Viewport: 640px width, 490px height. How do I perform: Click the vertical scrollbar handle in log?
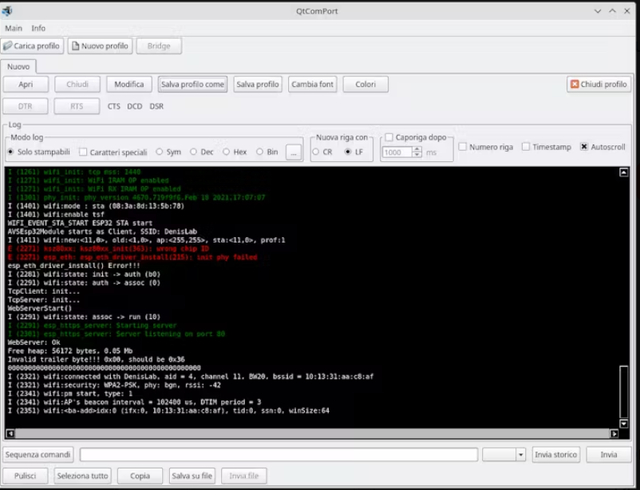pos(624,392)
